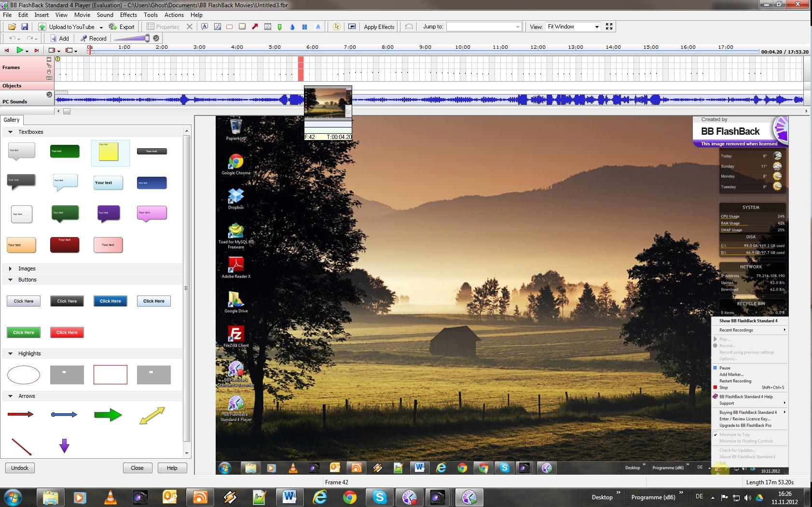Open the Fit Window view dropdown
Screen dimensions: 812x507
596,27
